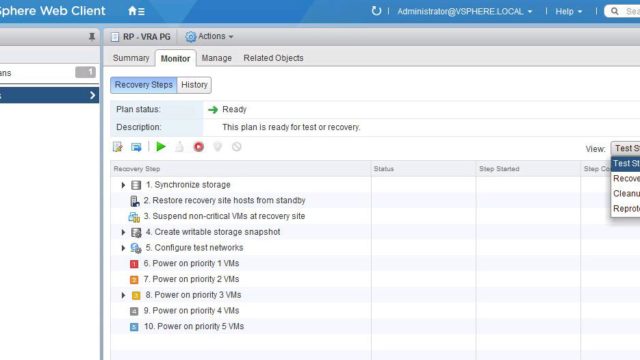Click the Status column header
Viewport: 640px width, 360px height.
(424, 169)
